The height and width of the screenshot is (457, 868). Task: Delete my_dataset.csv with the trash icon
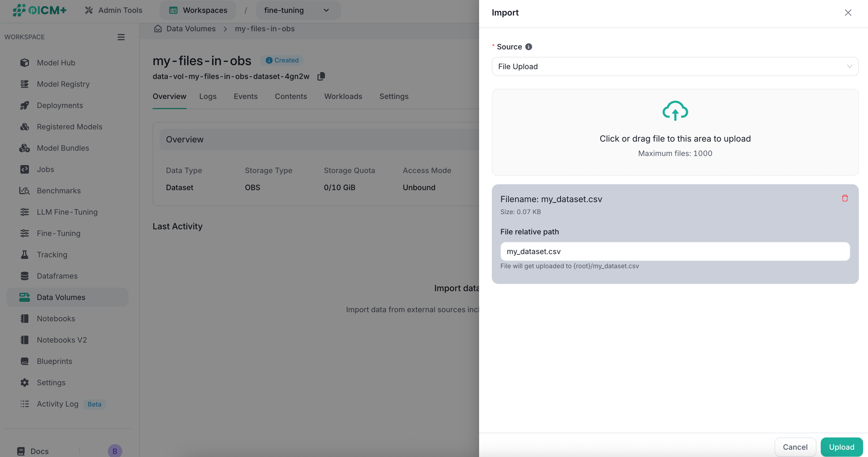click(845, 198)
